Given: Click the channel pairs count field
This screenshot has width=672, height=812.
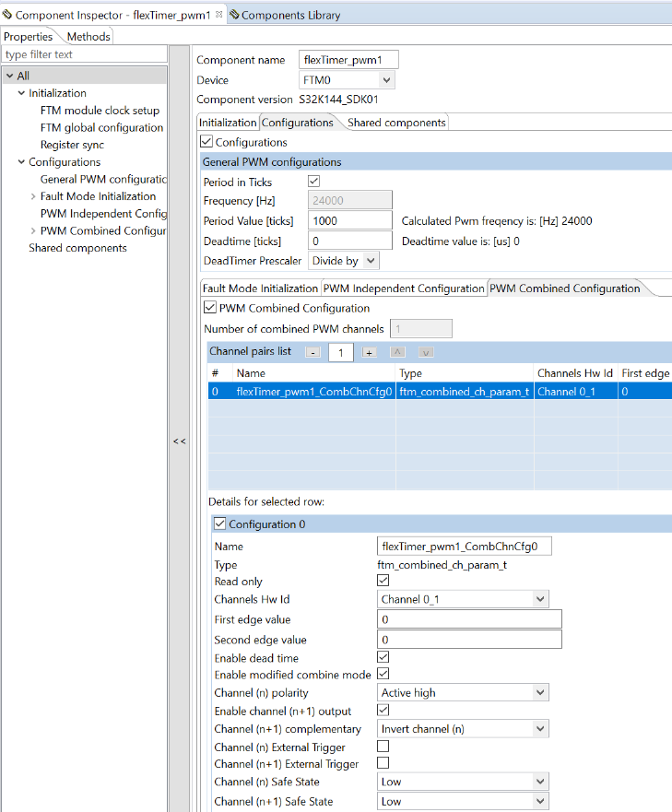Looking at the screenshot, I should pos(340,353).
